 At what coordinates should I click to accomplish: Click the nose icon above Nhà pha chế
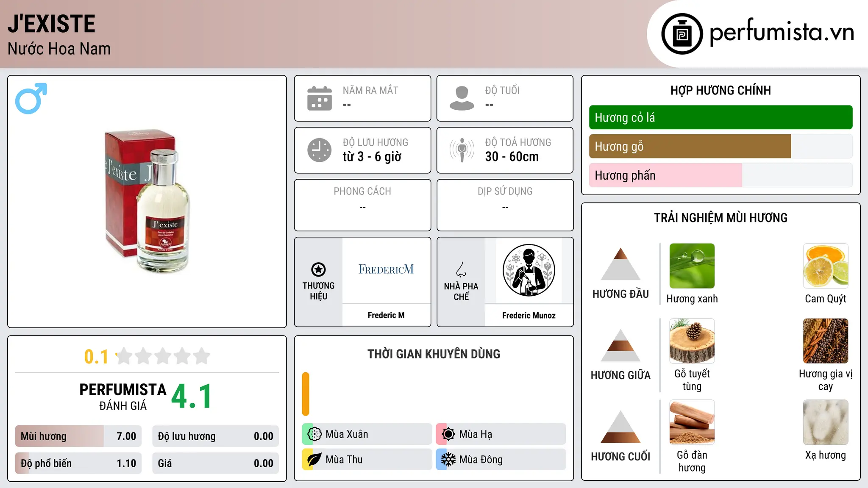(x=461, y=269)
